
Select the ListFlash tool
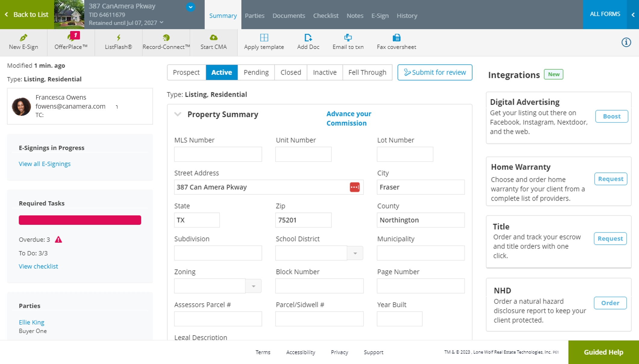[x=118, y=42]
